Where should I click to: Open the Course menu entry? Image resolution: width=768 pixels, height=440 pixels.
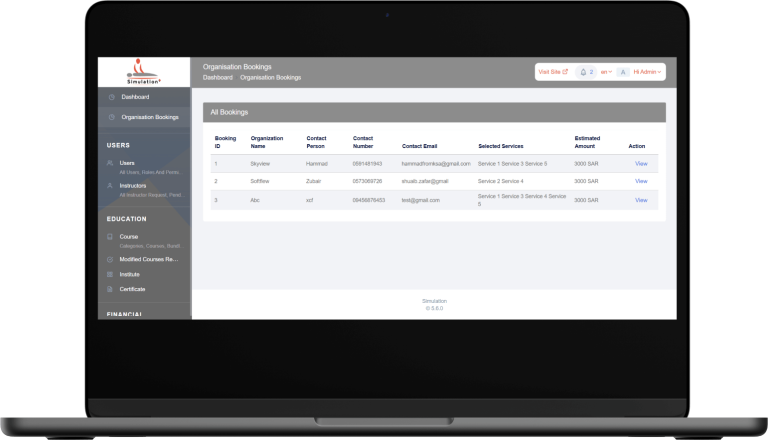pyautogui.click(x=129, y=237)
